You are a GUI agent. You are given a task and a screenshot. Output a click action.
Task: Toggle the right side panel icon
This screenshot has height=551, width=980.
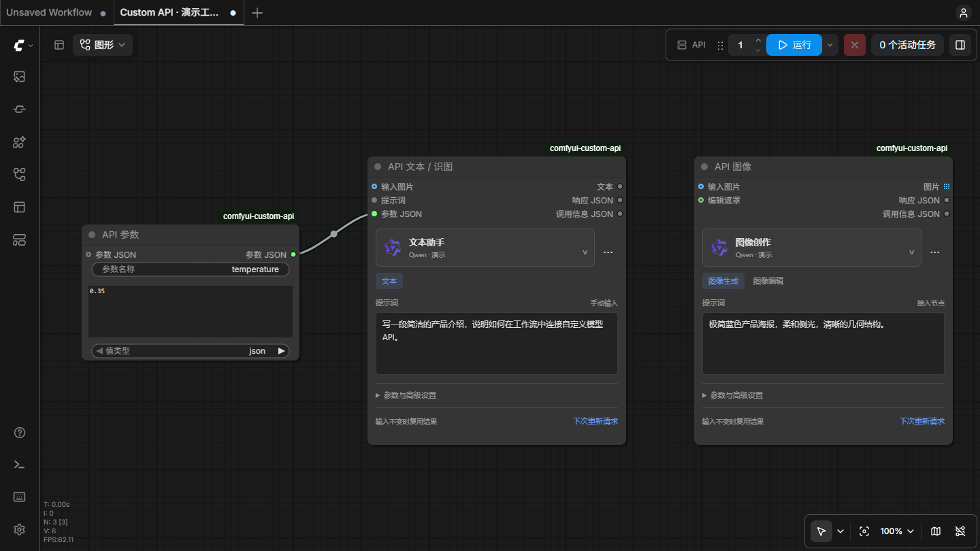tap(960, 45)
